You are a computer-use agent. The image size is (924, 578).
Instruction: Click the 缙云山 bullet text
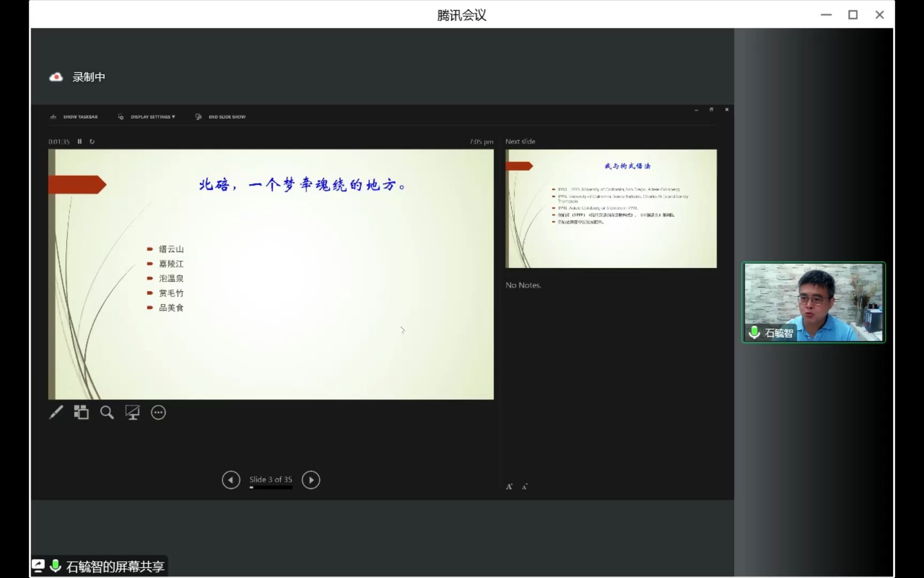pyautogui.click(x=171, y=249)
